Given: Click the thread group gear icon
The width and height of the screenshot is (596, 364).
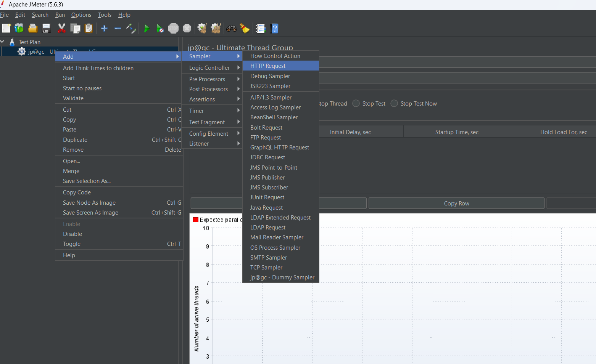Looking at the screenshot, I should 21,51.
